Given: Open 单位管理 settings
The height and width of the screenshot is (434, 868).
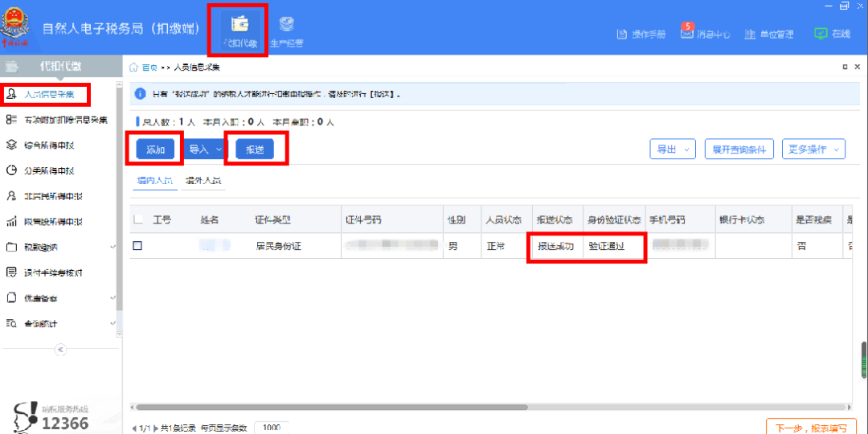Looking at the screenshot, I should [x=769, y=34].
